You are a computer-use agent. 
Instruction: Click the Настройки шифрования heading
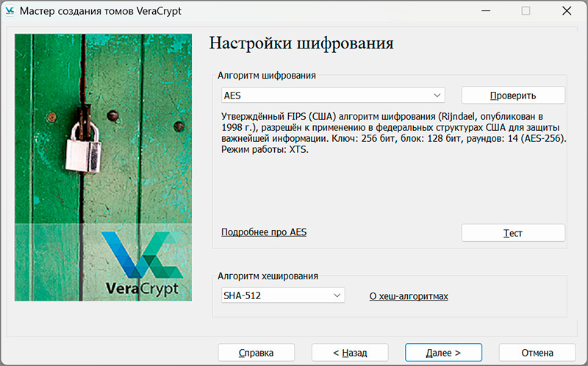[x=301, y=43]
